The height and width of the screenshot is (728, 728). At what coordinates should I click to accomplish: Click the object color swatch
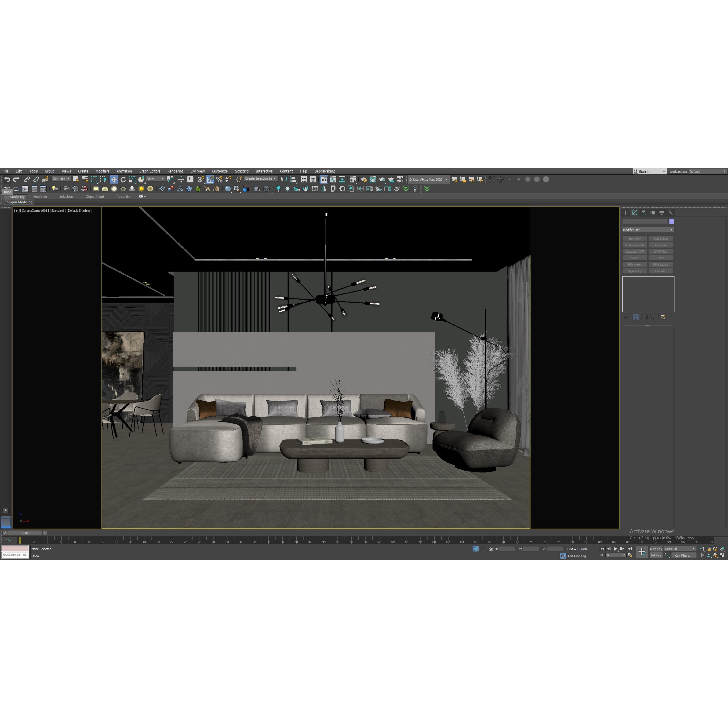(672, 222)
